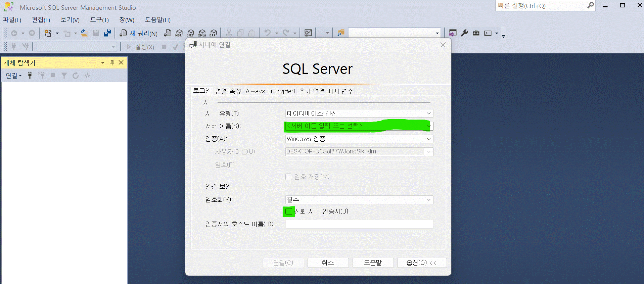644x284 pixels.
Task: Click the 도움말 button in the dialog
Action: (373, 263)
